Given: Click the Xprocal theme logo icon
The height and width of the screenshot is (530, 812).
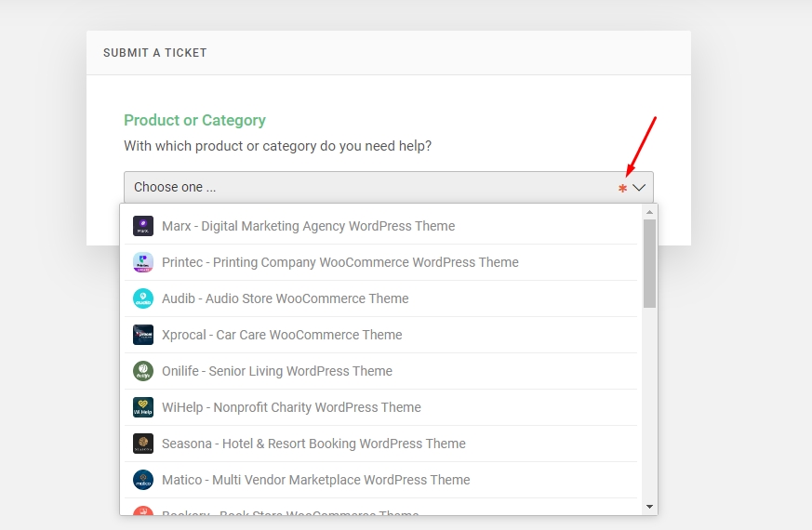Looking at the screenshot, I should [x=143, y=335].
